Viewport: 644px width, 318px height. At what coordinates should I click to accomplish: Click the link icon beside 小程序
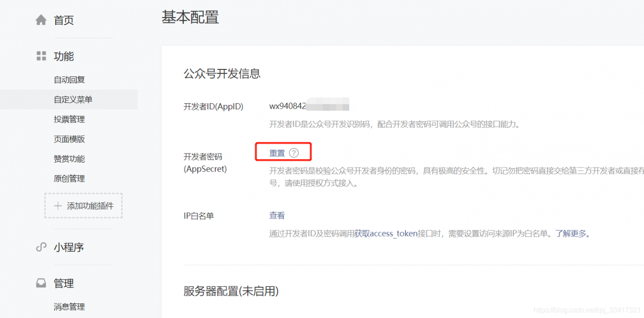click(41, 247)
